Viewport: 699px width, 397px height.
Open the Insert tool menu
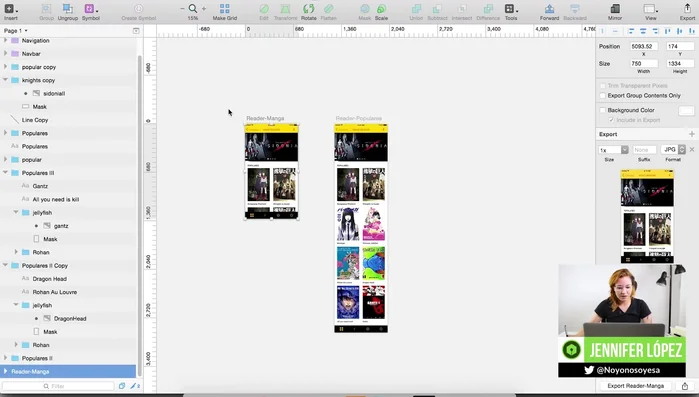tap(11, 12)
